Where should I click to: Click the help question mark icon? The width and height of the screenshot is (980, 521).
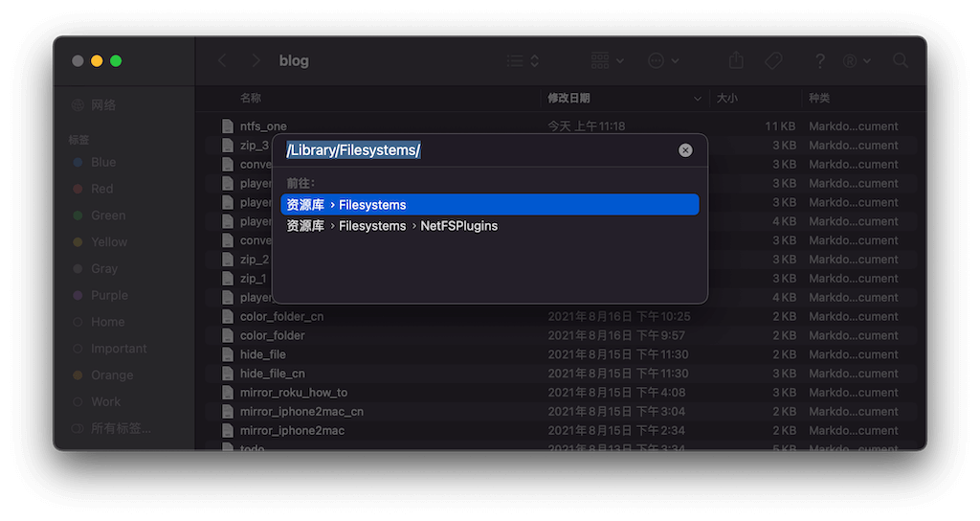click(820, 60)
